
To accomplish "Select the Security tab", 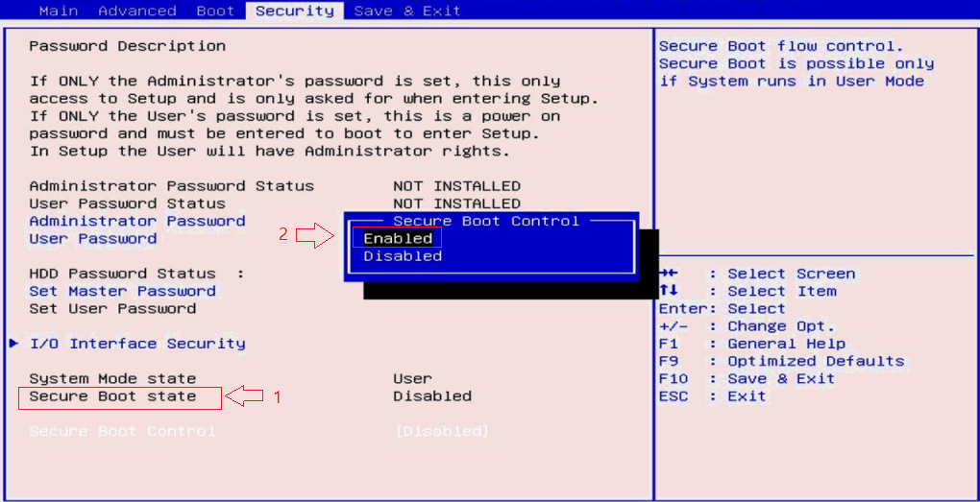I will [294, 11].
